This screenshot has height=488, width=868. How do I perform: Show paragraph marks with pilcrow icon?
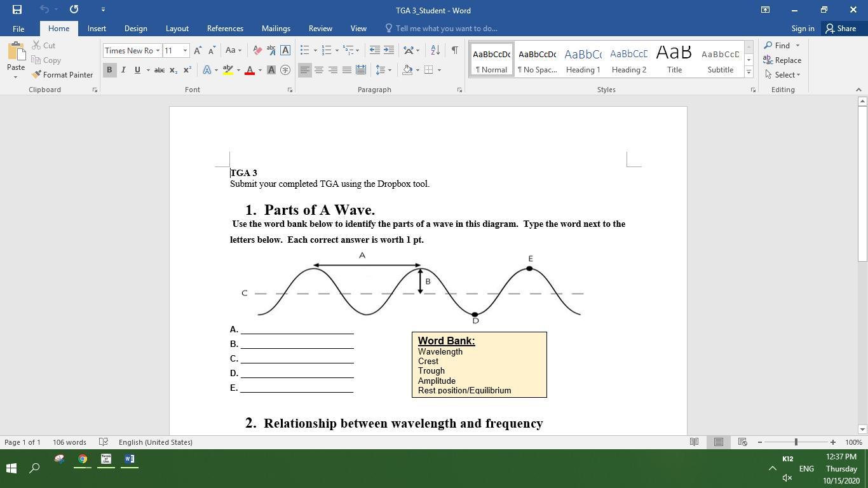click(x=454, y=50)
